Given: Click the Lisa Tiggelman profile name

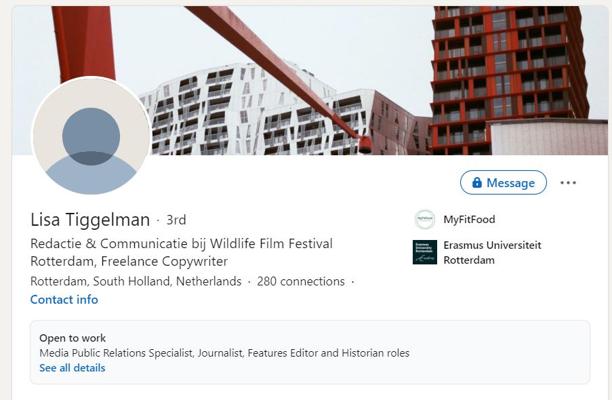Looking at the screenshot, I should (x=90, y=220).
